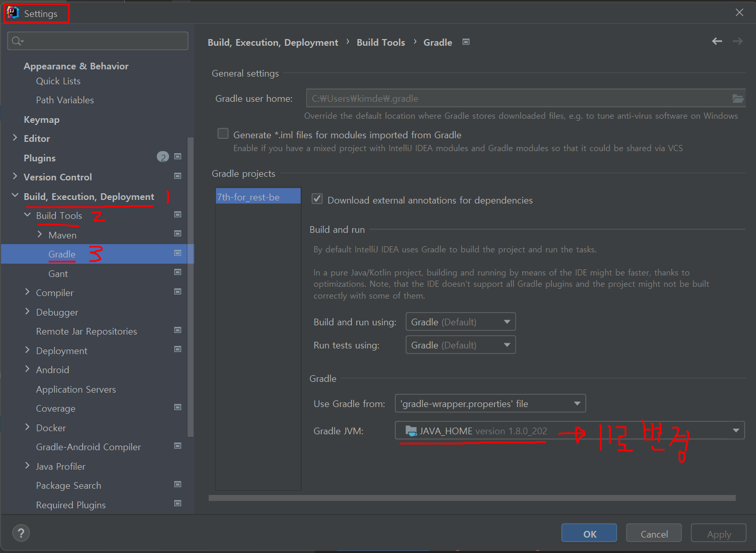Screen dimensions: 756x553
Task: Expand the Docker node
Action: point(27,427)
